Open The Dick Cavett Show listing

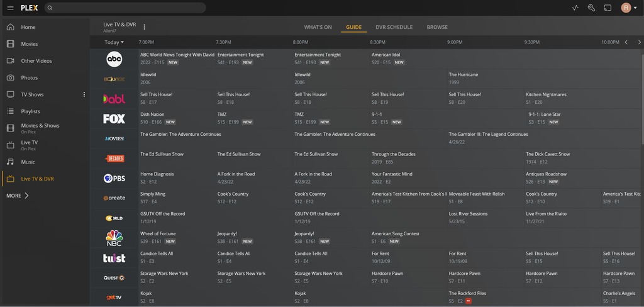coord(582,158)
